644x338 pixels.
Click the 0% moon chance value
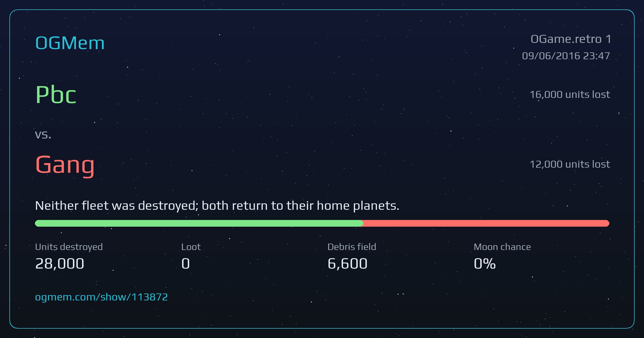tap(485, 264)
